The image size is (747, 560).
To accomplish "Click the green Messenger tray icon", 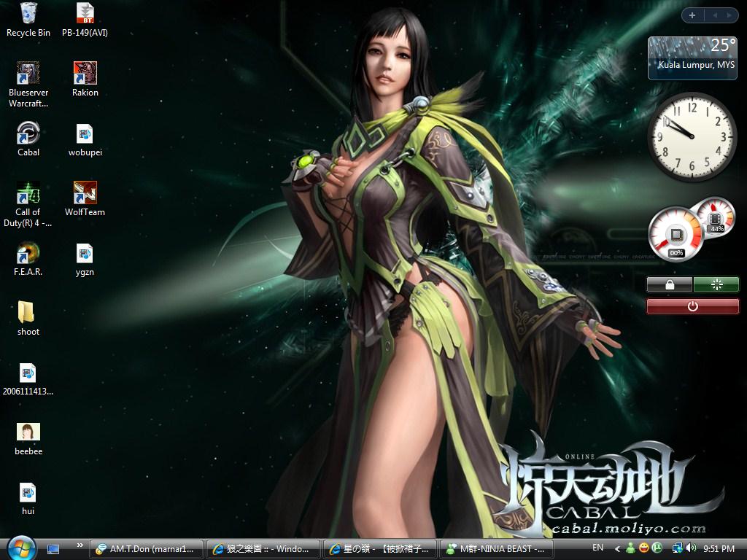I will coord(630,548).
